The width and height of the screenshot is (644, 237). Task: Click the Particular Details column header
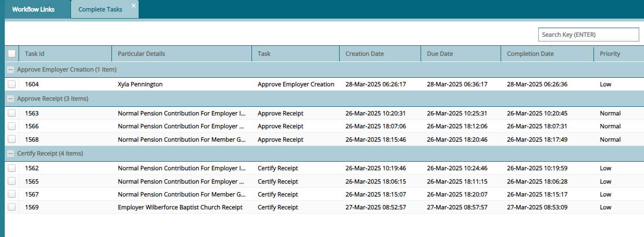click(141, 54)
